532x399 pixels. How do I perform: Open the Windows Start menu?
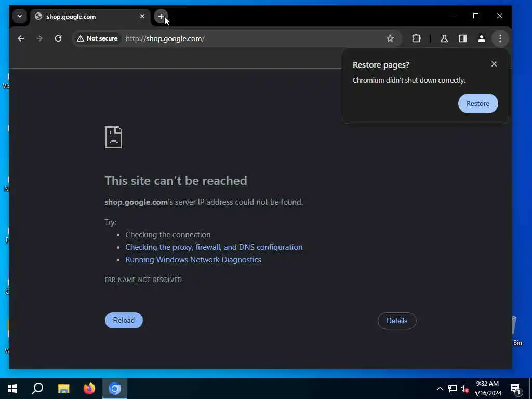click(12, 389)
